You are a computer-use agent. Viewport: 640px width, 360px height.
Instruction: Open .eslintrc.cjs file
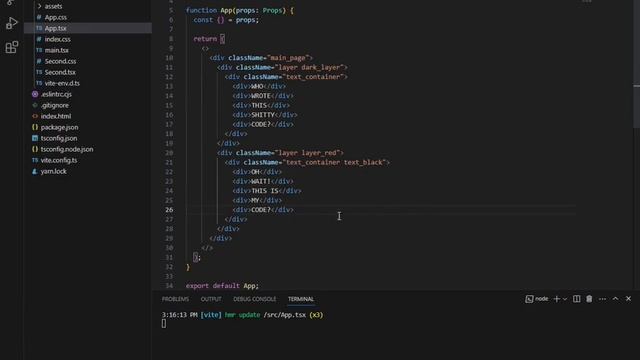click(x=56, y=94)
